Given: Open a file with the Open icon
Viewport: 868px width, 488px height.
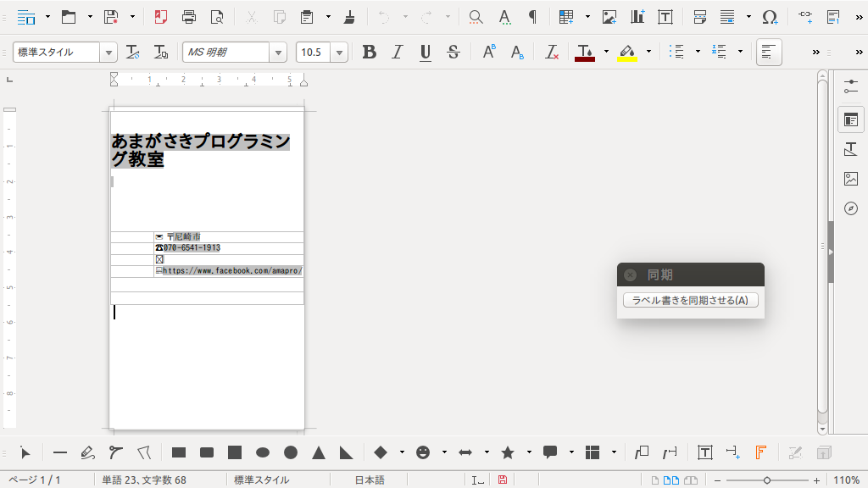Looking at the screenshot, I should pyautogui.click(x=69, y=17).
